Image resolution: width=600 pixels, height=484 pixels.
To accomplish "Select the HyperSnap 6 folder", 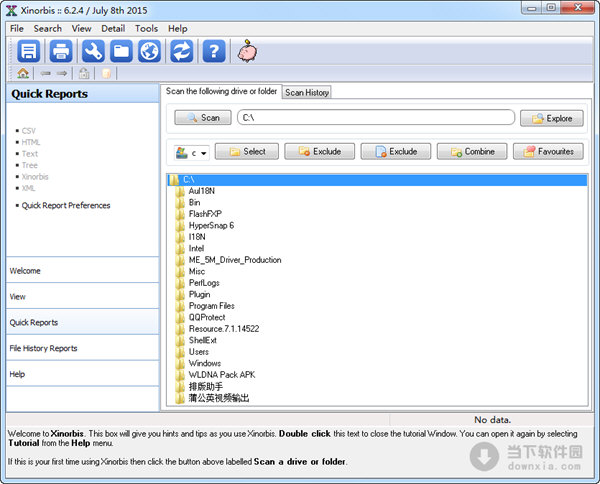I will [211, 225].
